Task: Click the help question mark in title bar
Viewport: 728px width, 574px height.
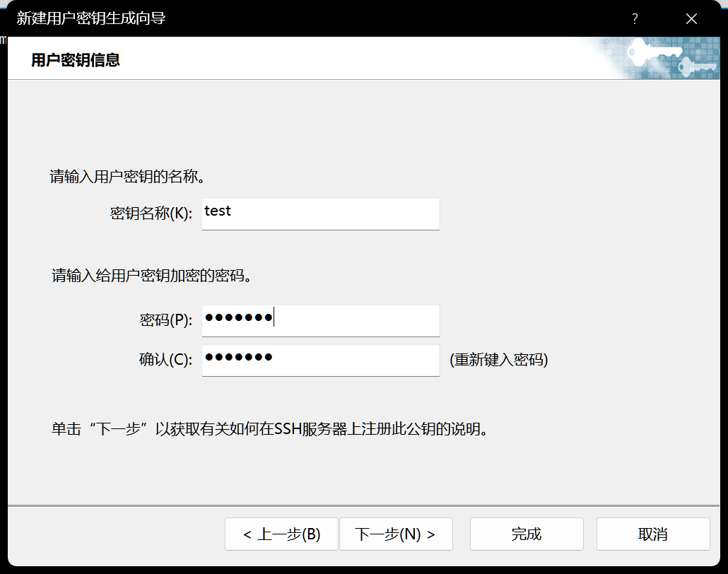Action: [x=635, y=19]
